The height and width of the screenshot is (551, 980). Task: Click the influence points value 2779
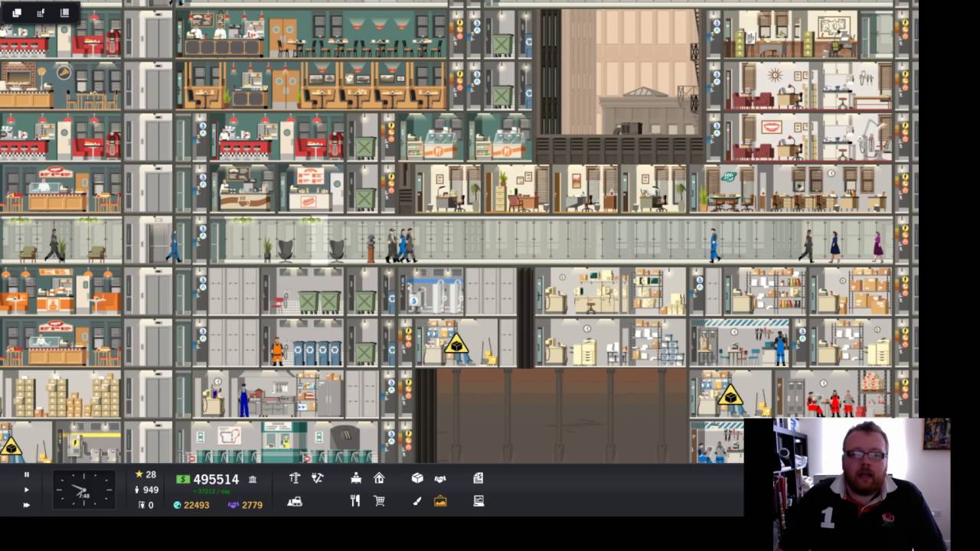coord(246,505)
